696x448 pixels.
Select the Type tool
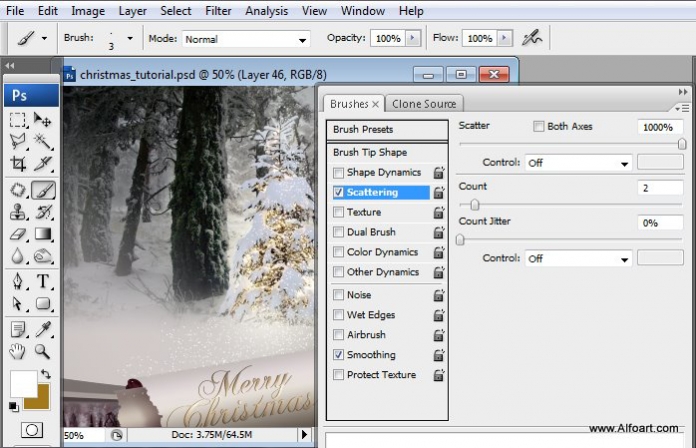[x=43, y=281]
